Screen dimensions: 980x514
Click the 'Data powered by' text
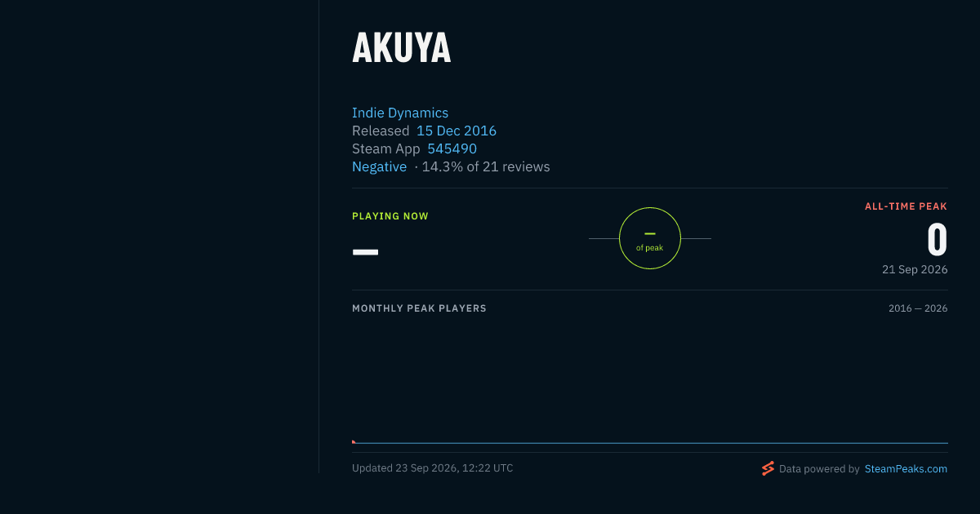point(819,469)
